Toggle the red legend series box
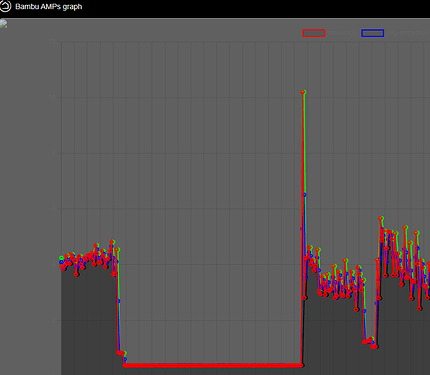Viewport: 430px width, 375px height. 314,33
